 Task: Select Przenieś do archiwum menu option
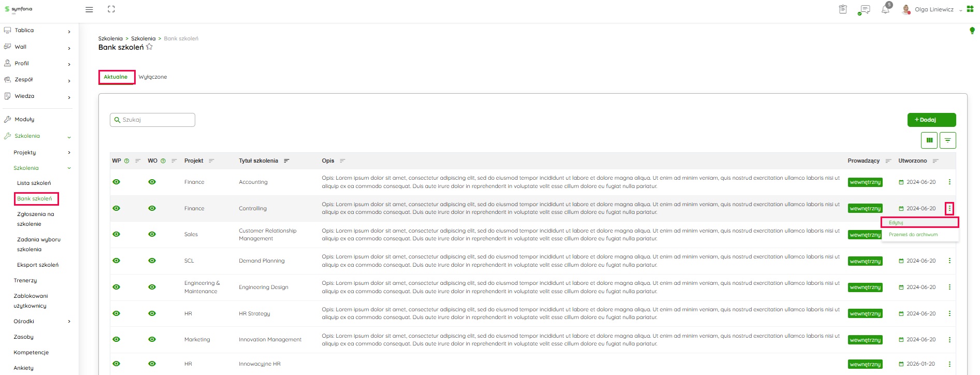913,235
